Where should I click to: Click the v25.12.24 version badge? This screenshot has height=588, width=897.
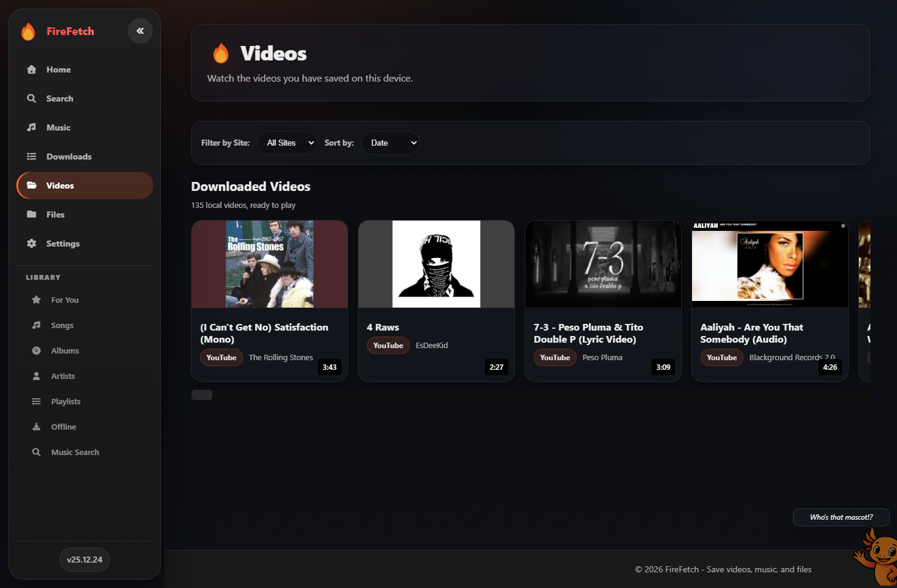point(85,560)
